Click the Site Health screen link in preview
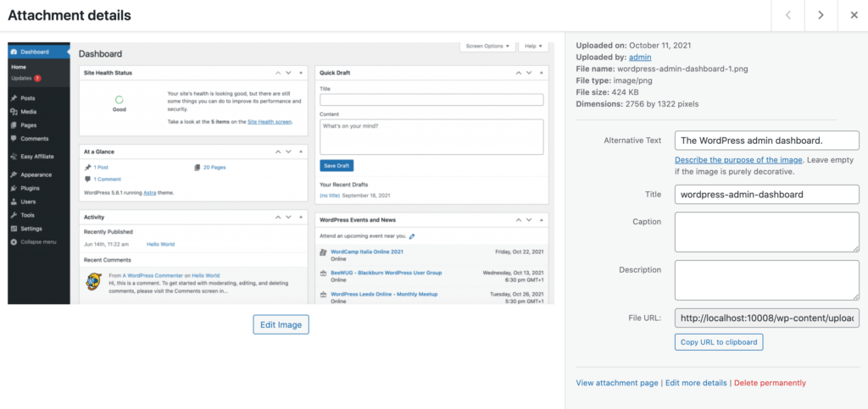This screenshot has width=868, height=409. [270, 122]
